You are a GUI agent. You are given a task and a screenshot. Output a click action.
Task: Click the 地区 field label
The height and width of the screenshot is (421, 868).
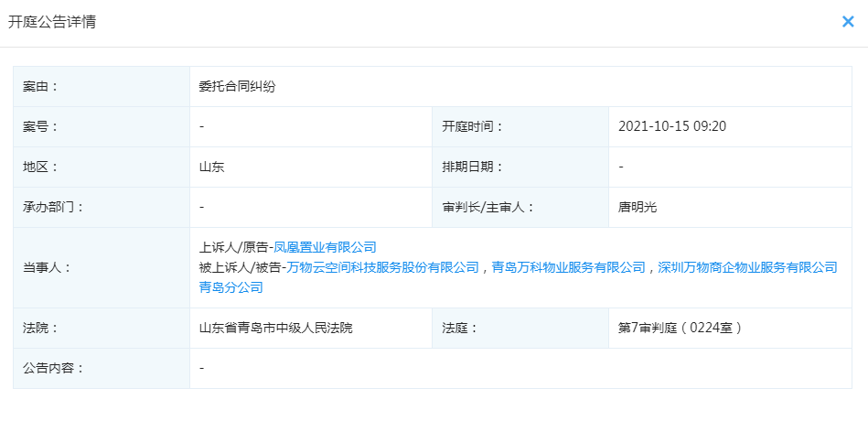(x=40, y=167)
